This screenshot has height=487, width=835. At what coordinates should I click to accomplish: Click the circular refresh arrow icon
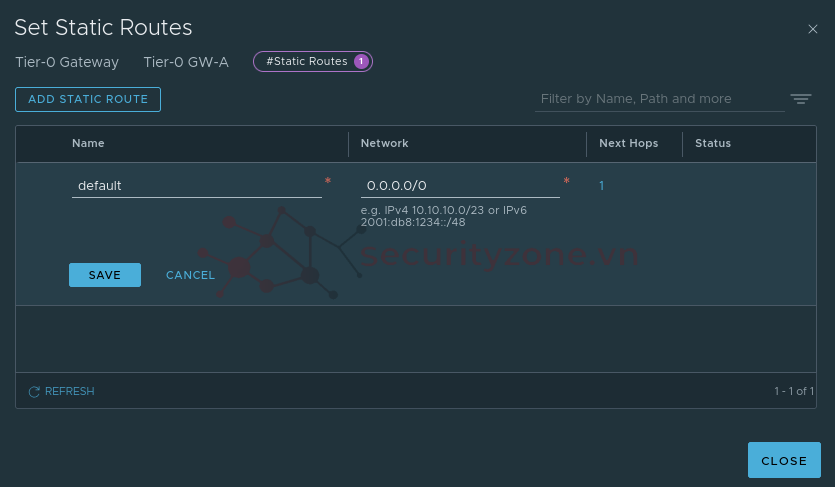point(34,392)
